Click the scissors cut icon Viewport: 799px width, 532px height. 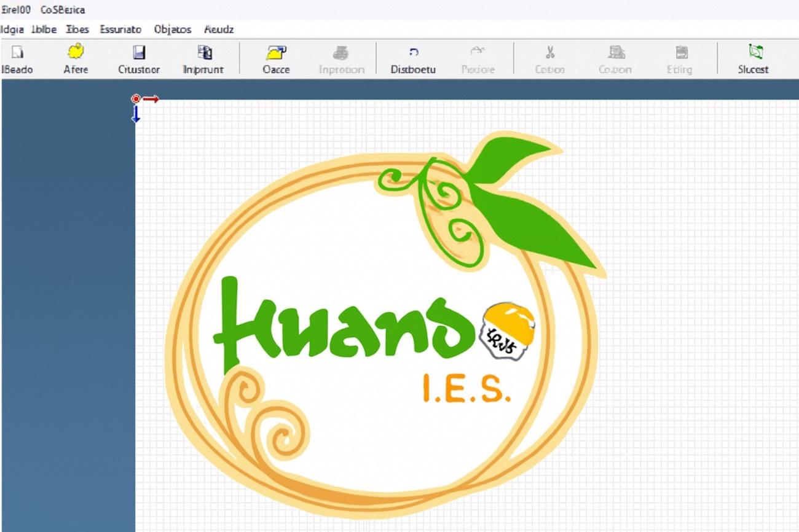(549, 53)
